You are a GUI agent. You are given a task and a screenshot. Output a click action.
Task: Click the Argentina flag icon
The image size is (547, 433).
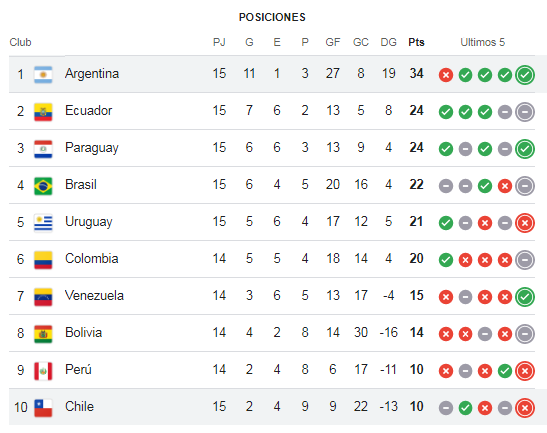[x=43, y=75]
